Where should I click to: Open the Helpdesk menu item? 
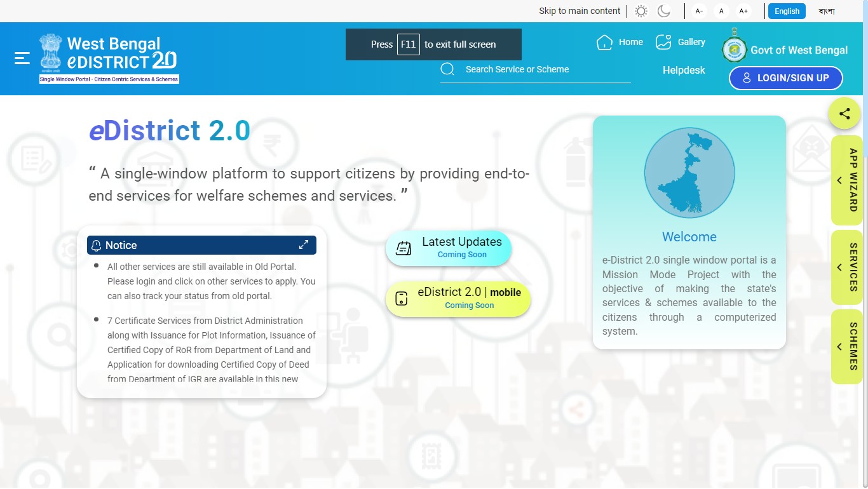(684, 70)
